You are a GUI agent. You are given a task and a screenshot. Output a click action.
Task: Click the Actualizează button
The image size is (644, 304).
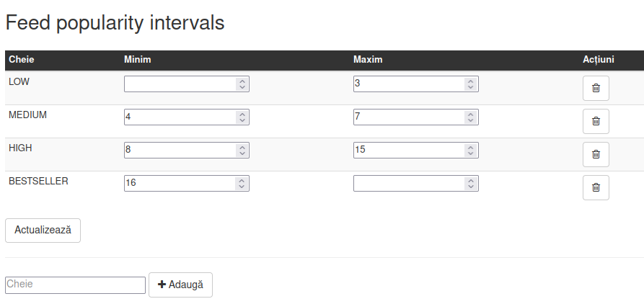pyautogui.click(x=43, y=230)
